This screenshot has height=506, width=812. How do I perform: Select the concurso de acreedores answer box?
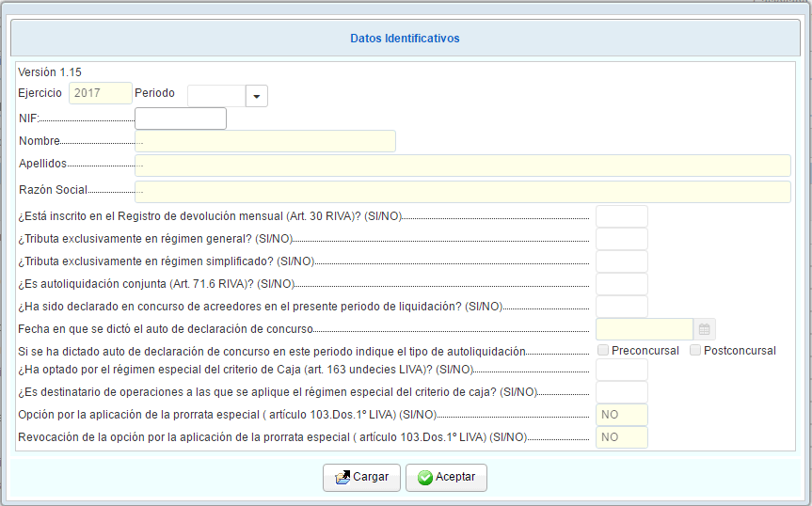622,307
